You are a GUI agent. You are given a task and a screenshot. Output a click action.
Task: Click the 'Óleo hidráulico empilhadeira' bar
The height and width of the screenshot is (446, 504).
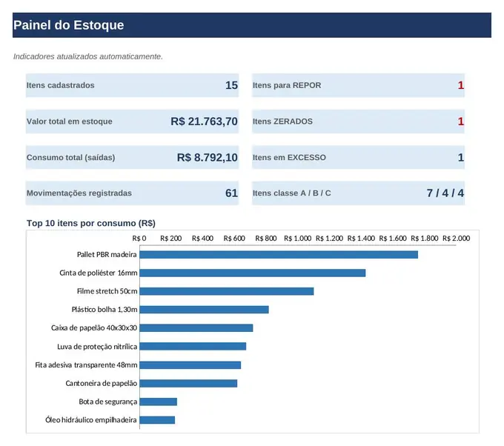pos(157,420)
